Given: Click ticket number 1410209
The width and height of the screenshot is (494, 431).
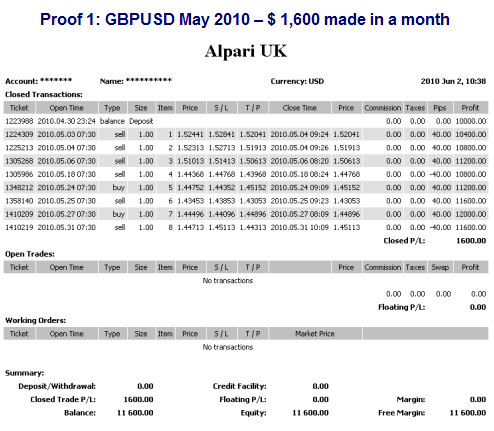Looking at the screenshot, I should [19, 214].
